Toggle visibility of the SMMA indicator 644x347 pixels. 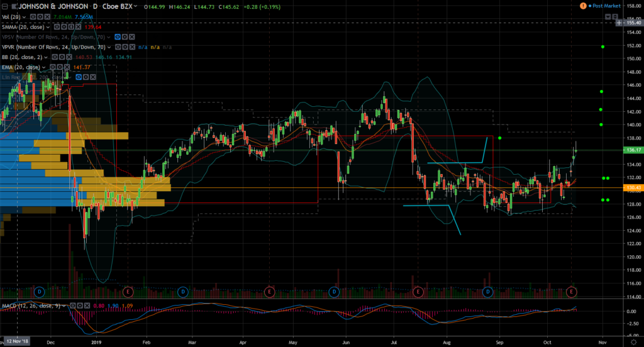(57, 26)
